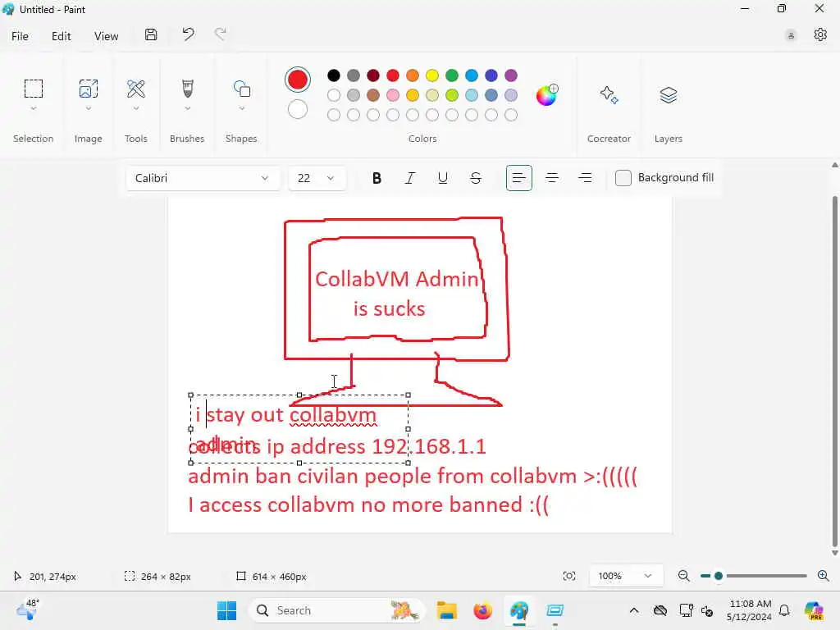The image size is (840, 630).
Task: Select the orange color swatch
Action: click(413, 75)
